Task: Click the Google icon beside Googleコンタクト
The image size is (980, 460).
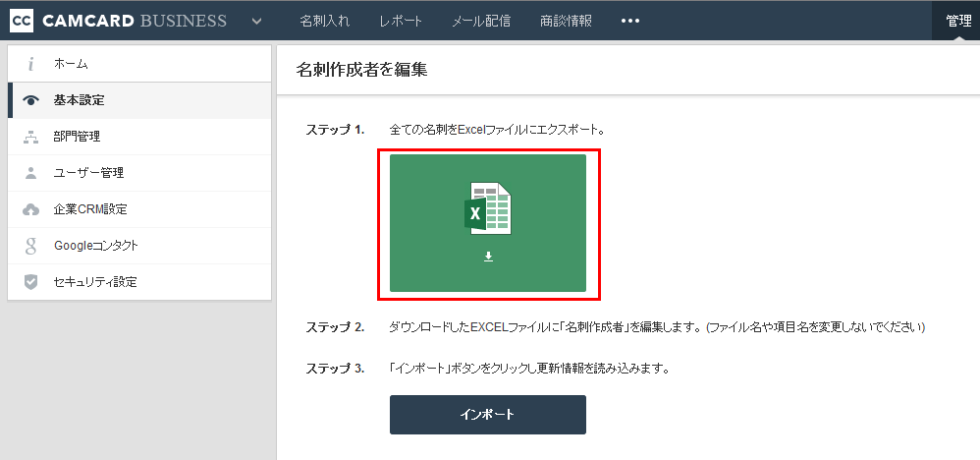Action: 31,246
